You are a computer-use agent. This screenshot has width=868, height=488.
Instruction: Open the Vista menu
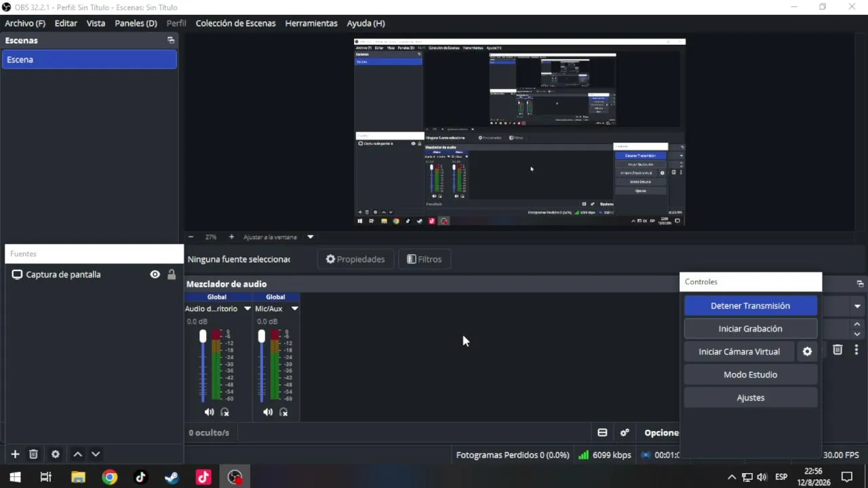point(96,23)
